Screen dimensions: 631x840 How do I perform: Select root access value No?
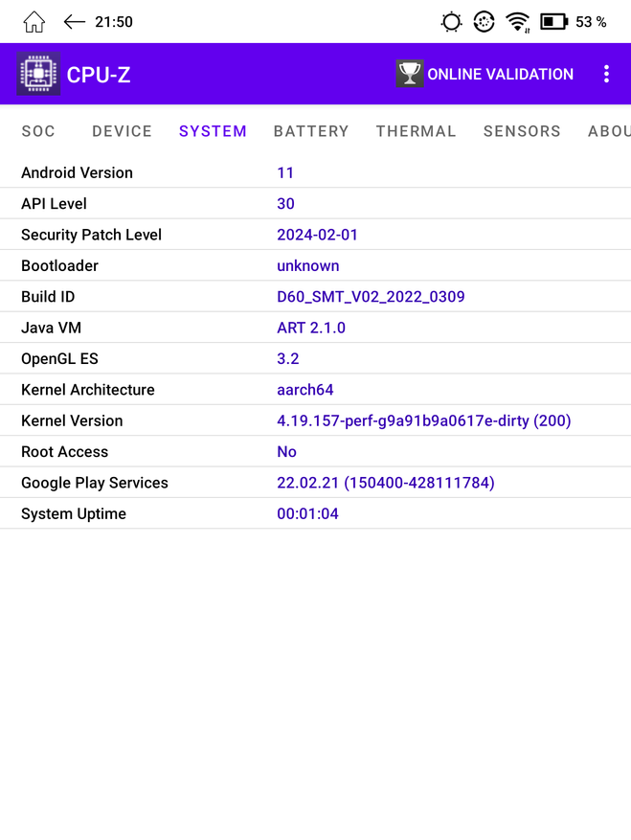(286, 451)
